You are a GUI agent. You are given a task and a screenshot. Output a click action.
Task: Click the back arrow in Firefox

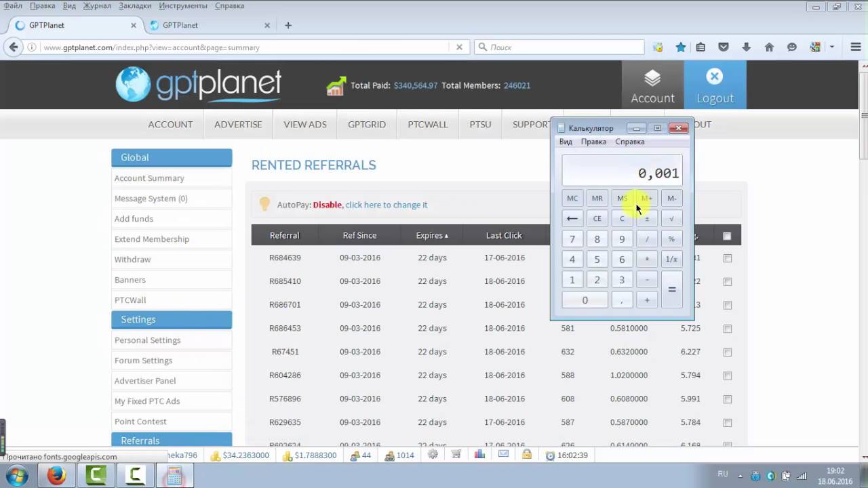(x=14, y=47)
